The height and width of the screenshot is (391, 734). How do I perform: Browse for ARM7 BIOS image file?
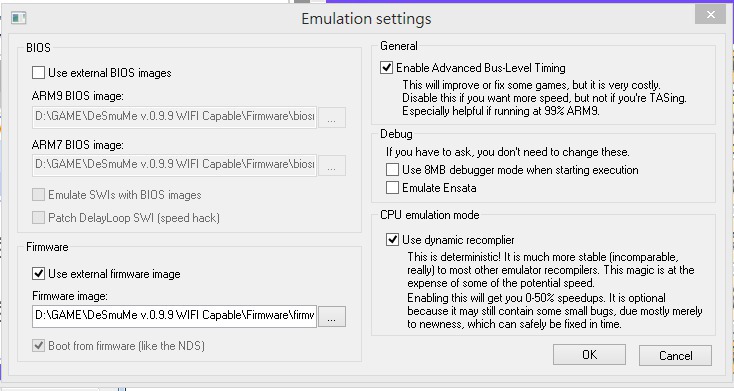pyautogui.click(x=332, y=165)
